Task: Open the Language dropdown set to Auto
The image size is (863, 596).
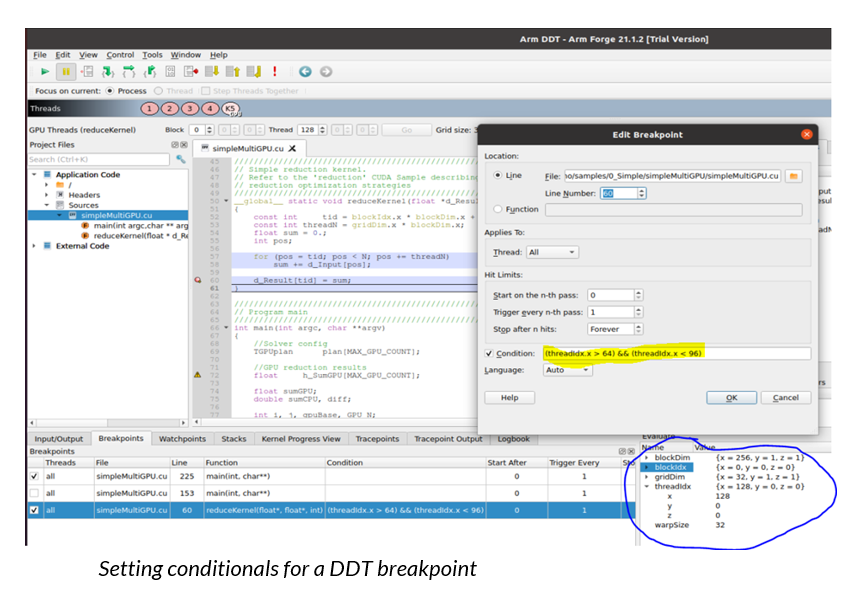Action: pos(568,371)
